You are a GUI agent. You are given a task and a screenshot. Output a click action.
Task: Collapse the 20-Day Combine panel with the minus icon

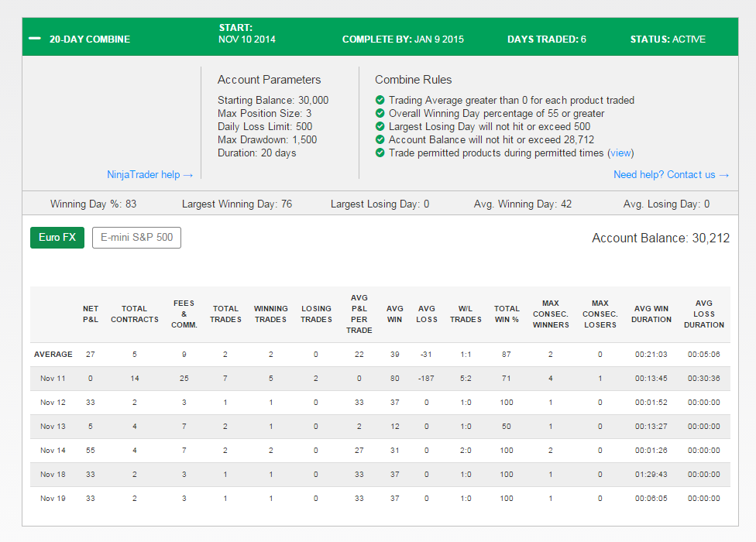[x=35, y=39]
